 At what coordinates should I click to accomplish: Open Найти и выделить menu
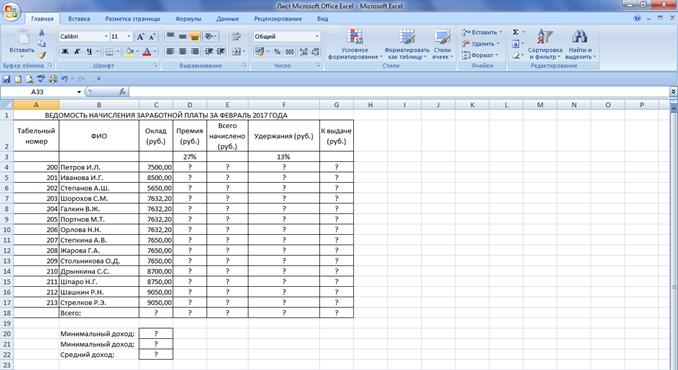click(x=580, y=44)
